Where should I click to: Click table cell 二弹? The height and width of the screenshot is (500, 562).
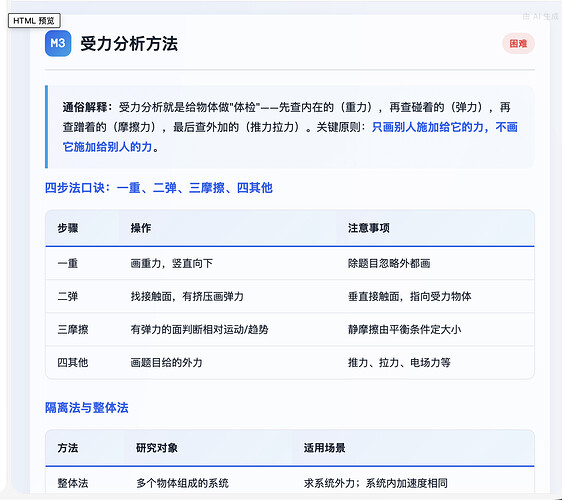68,296
